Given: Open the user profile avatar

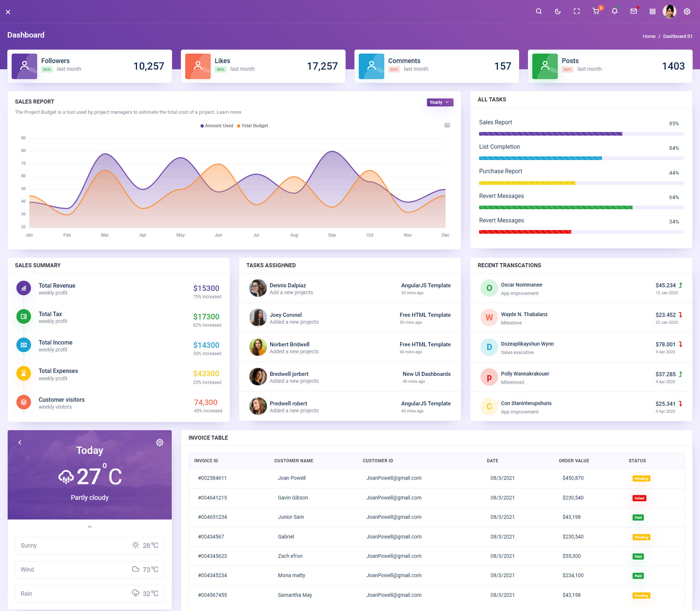Looking at the screenshot, I should (x=669, y=11).
